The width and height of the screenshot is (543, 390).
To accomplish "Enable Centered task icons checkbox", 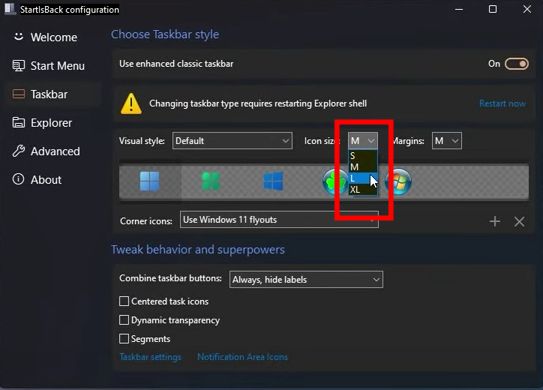I will [x=124, y=301].
